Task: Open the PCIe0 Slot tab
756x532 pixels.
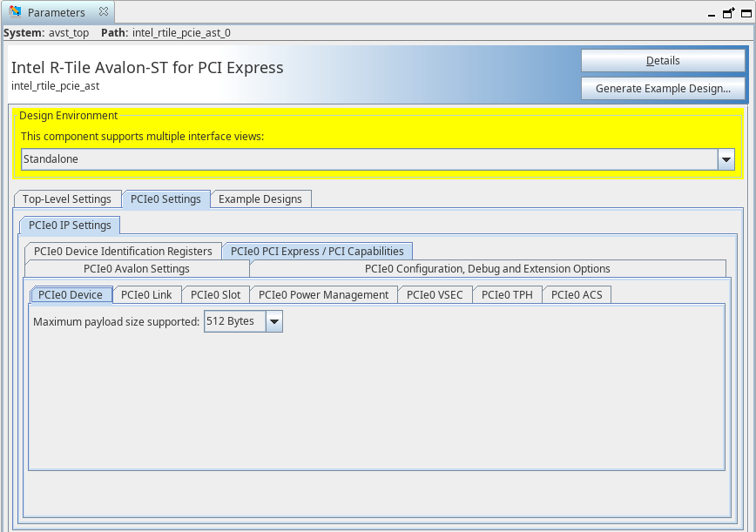Action: [215, 295]
